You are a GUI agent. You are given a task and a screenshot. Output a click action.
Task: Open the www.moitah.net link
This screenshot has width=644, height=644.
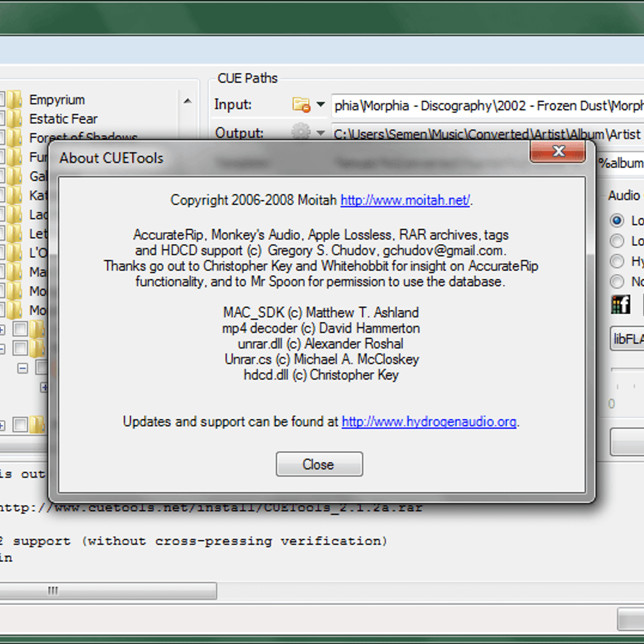pos(405,200)
